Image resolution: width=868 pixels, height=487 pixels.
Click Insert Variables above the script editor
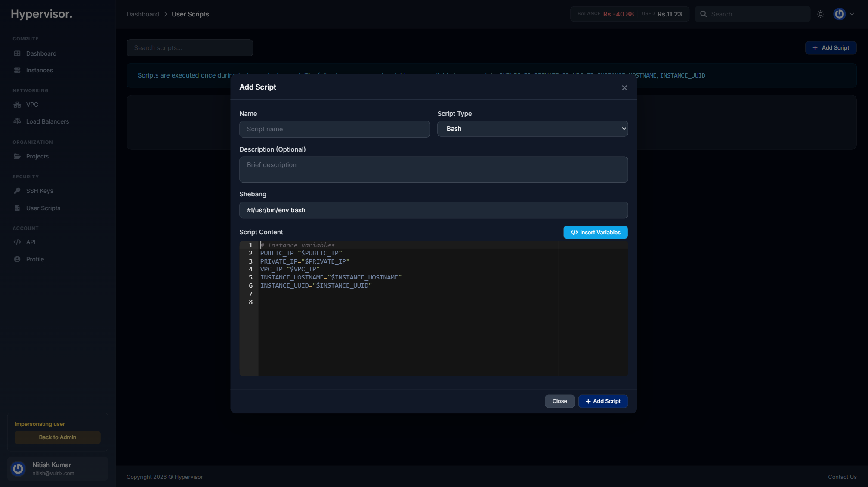click(x=595, y=232)
